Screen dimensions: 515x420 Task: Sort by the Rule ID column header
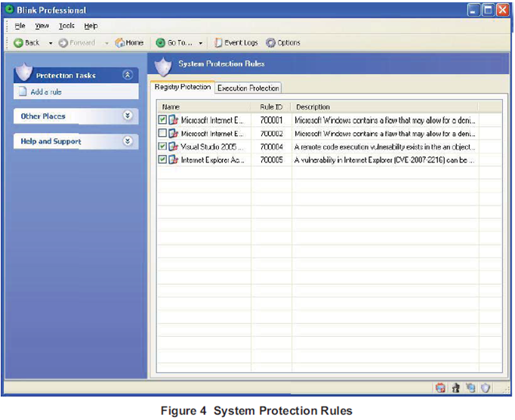(271, 107)
